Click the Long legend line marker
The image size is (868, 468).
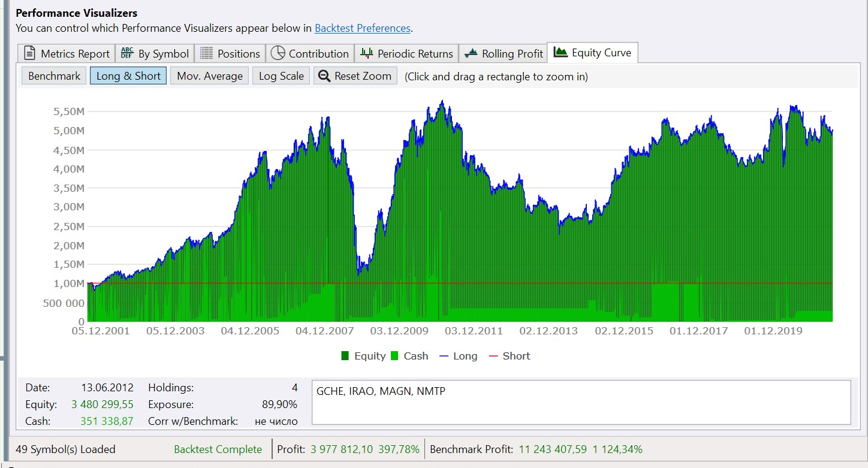click(x=444, y=356)
